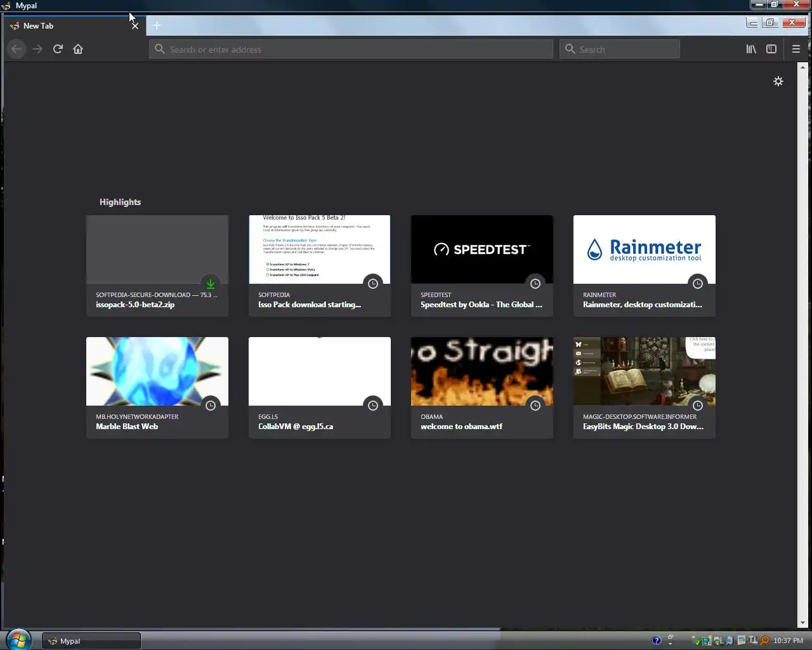Viewport: 812px width, 650px height.
Task: Click the RAINMETER source label
Action: [x=599, y=295]
